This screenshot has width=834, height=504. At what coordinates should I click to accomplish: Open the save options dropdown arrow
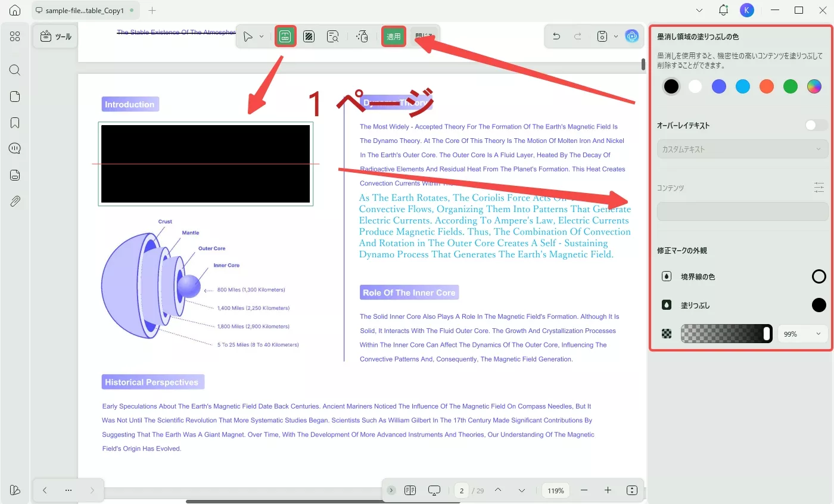(x=616, y=36)
